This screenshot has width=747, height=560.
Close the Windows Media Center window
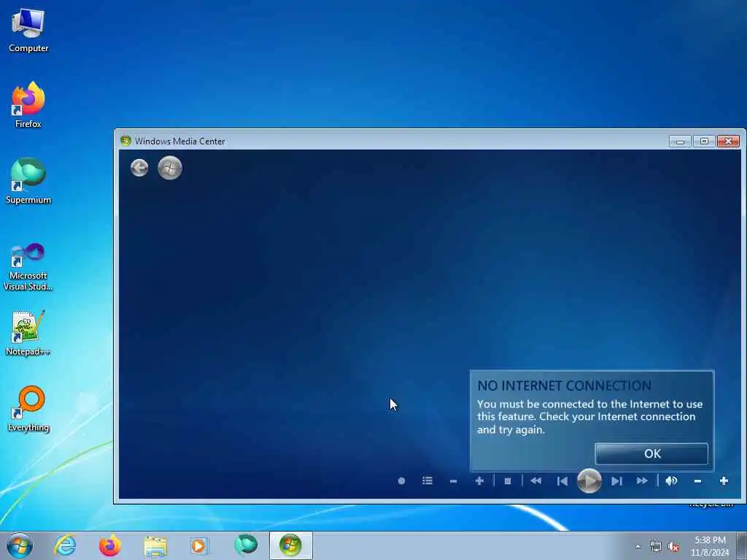point(728,141)
